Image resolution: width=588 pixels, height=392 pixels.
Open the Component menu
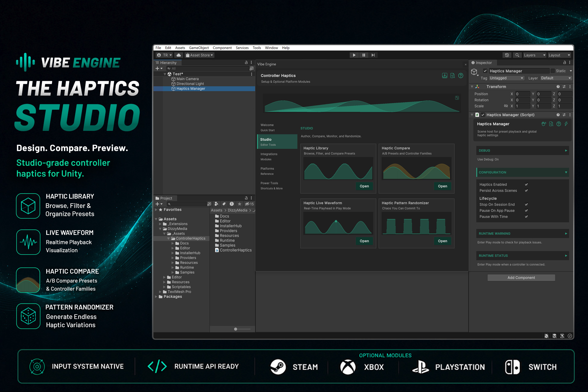(222, 48)
